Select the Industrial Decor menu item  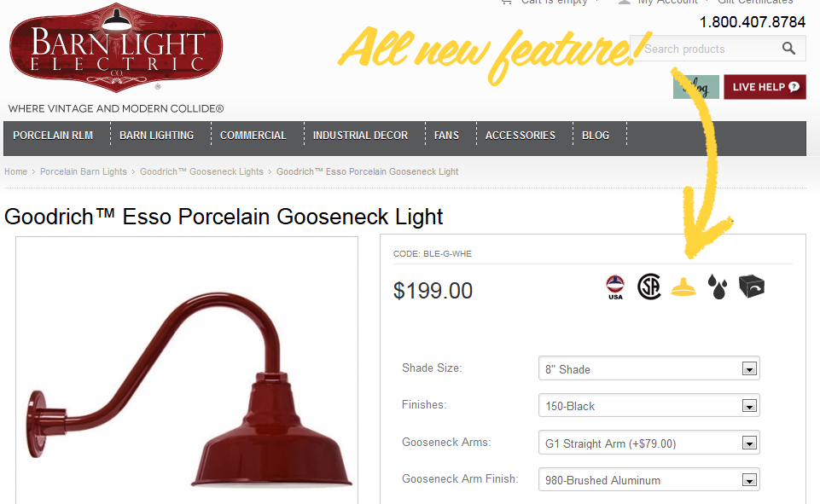[360, 136]
